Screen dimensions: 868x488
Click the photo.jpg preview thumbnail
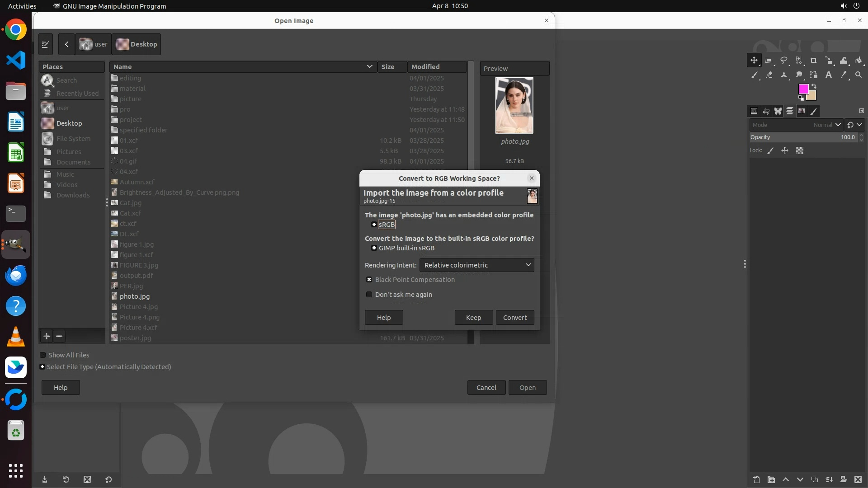pos(514,105)
